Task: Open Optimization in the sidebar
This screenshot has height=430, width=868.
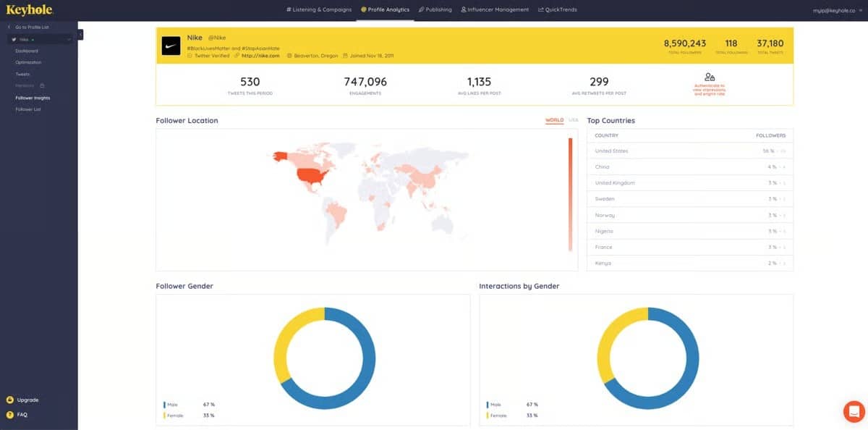Action: (x=28, y=62)
